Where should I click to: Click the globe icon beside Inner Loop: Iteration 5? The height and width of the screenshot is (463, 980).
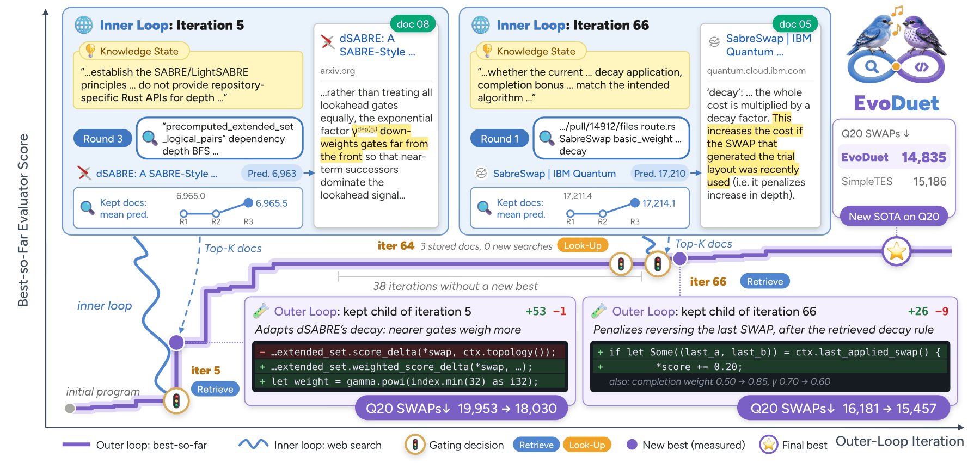click(x=84, y=25)
